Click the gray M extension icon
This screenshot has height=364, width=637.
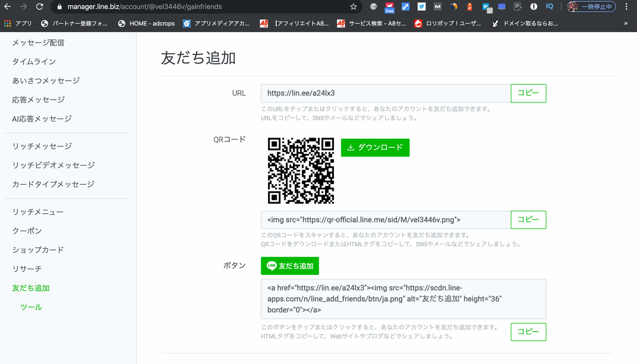(437, 7)
